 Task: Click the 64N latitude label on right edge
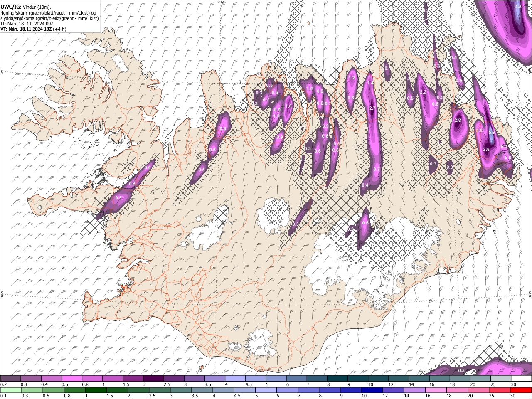530,293
